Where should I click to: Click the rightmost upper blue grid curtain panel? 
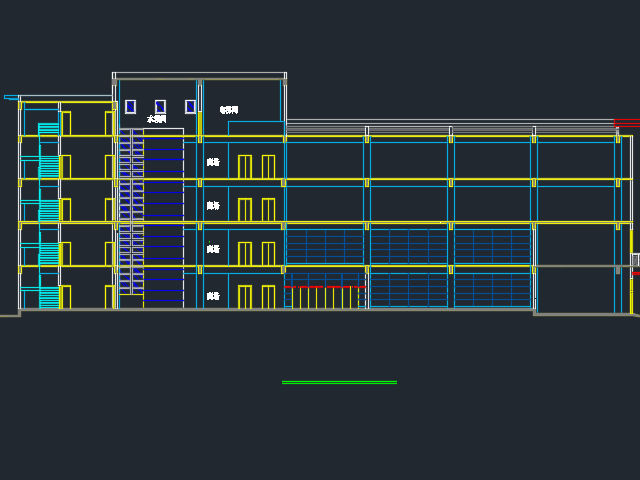(491, 246)
